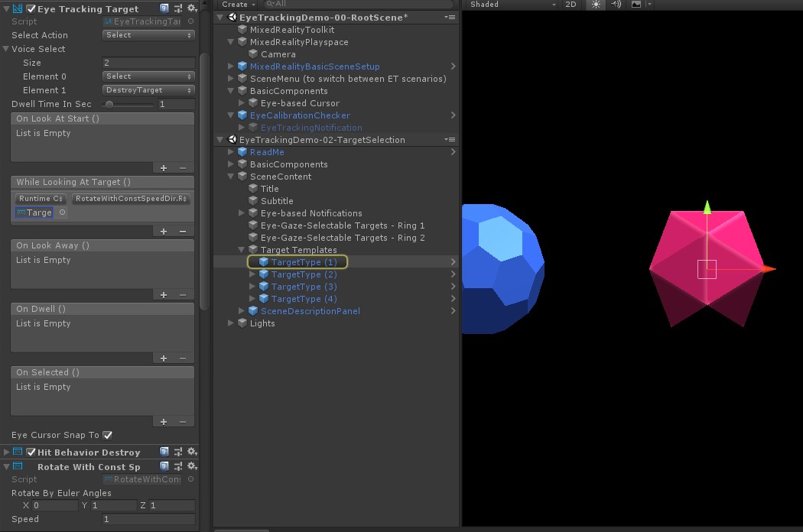Click Inspector vertical scrollbar

pos(204,182)
